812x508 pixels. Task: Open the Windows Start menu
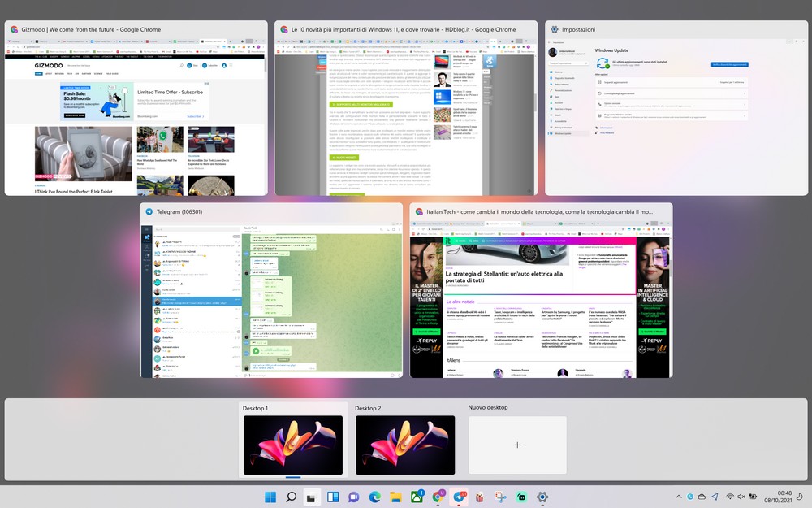tap(270, 497)
